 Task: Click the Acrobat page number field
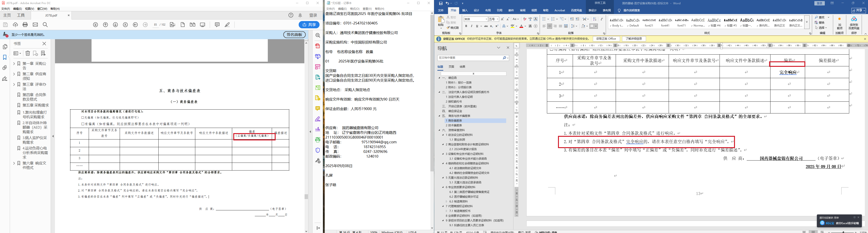coord(155,25)
